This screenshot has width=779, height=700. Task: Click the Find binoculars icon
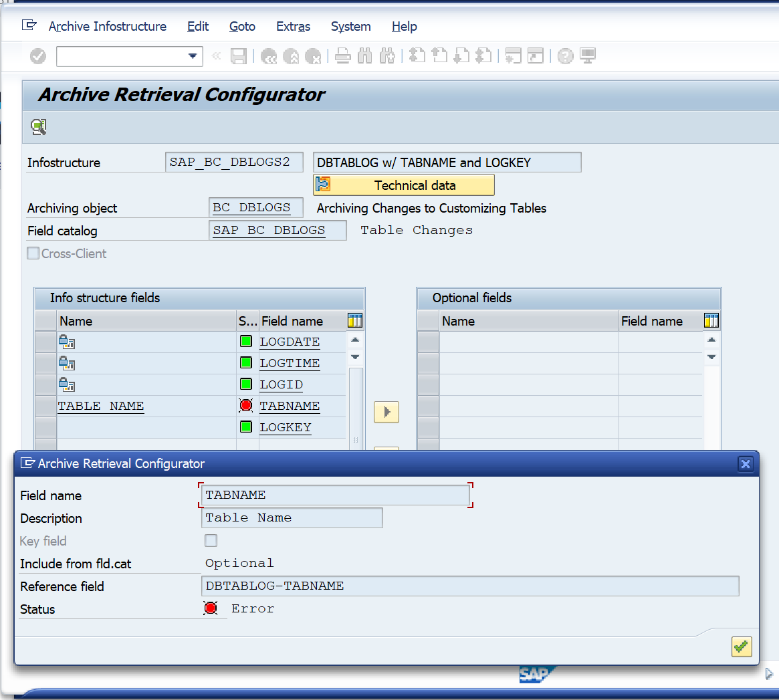[364, 55]
